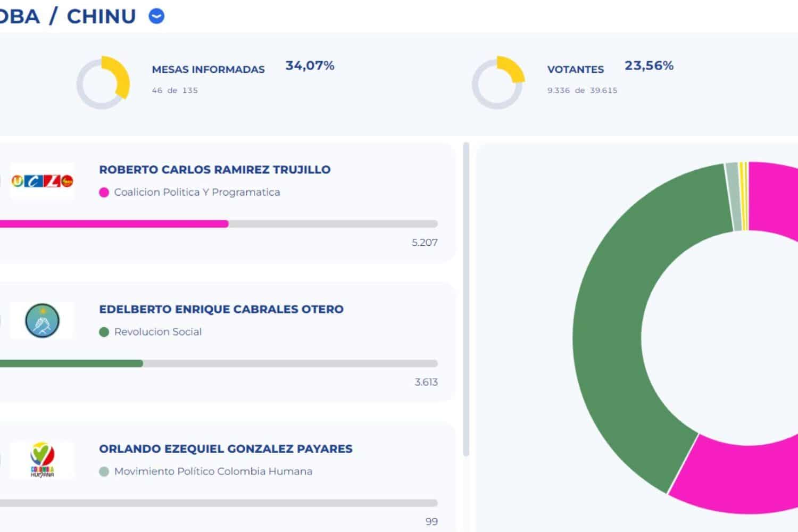Click the Revolucion Social party logo
The width and height of the screenshot is (798, 532).
42,321
